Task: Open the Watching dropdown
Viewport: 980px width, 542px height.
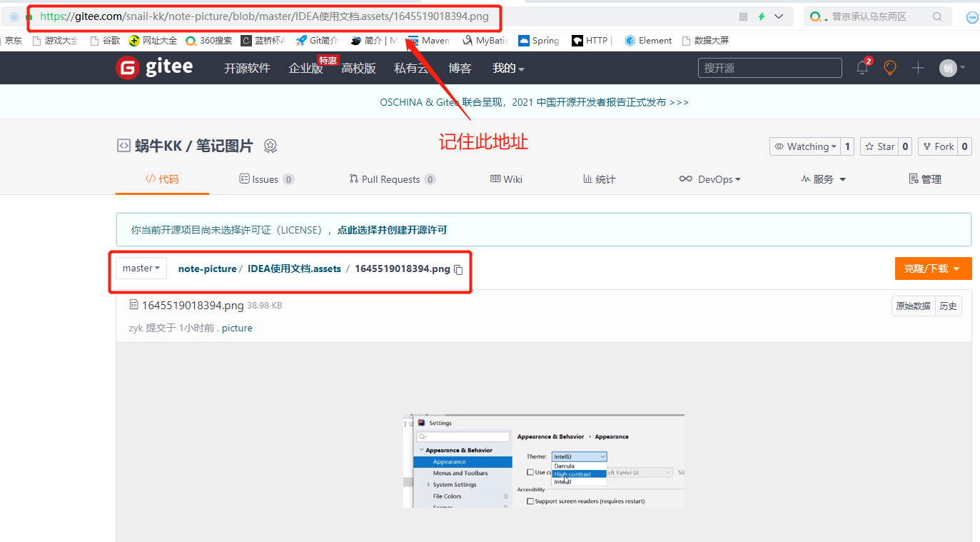Action: point(805,146)
